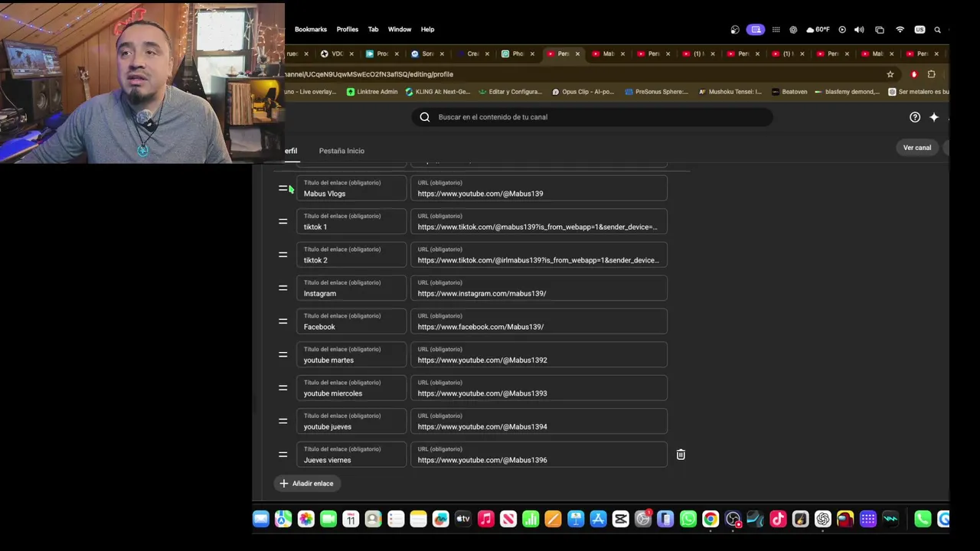Open the KLING AI bookmark
Screen dimensions: 980x551
[x=437, y=92]
